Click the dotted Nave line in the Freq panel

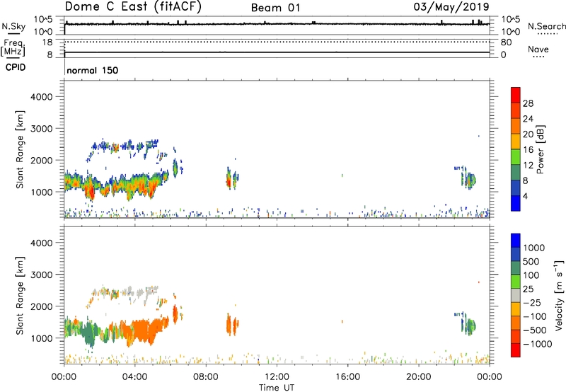(x=277, y=42)
